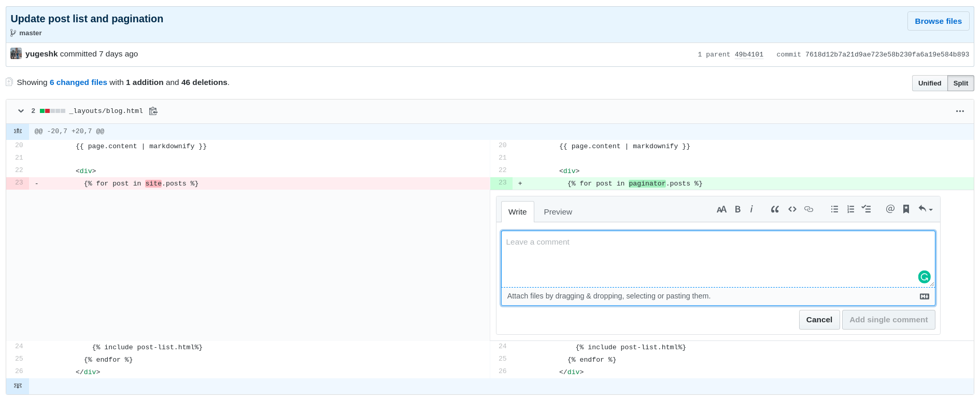980x399 pixels.
Task: Open the Write tab
Action: click(x=517, y=212)
